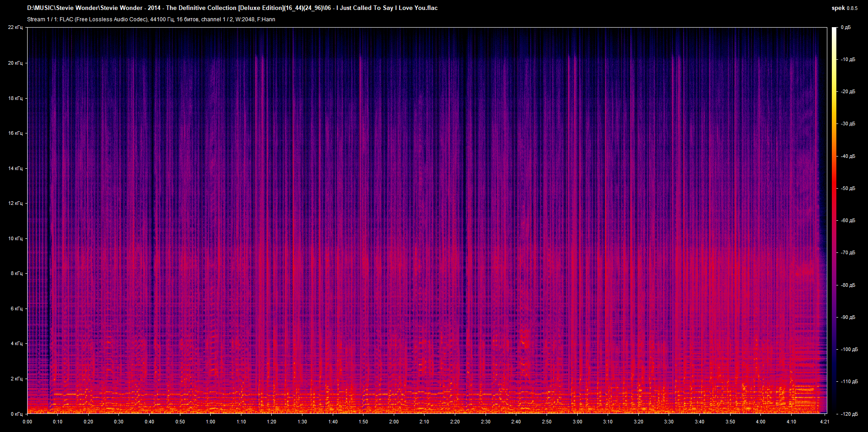
Task: Click the '4:21' end time label
Action: (x=825, y=422)
